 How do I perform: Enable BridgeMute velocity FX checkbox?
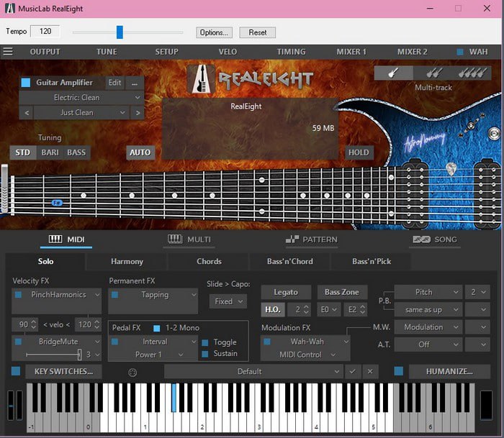point(18,342)
